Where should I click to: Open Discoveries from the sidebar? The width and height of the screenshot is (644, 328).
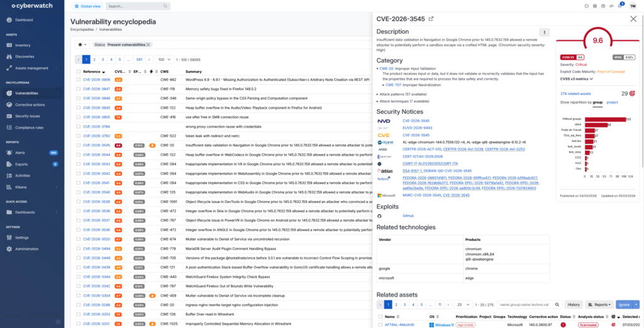(25, 57)
